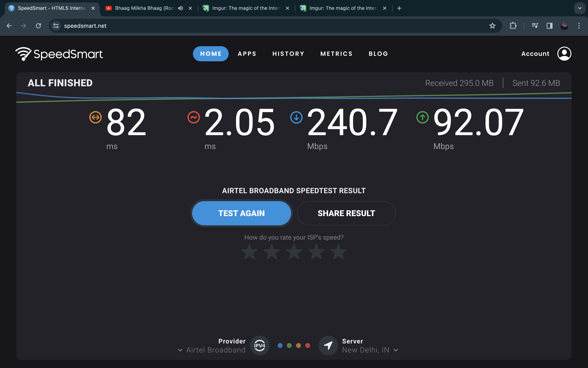Rate the ISP one star

(x=249, y=252)
